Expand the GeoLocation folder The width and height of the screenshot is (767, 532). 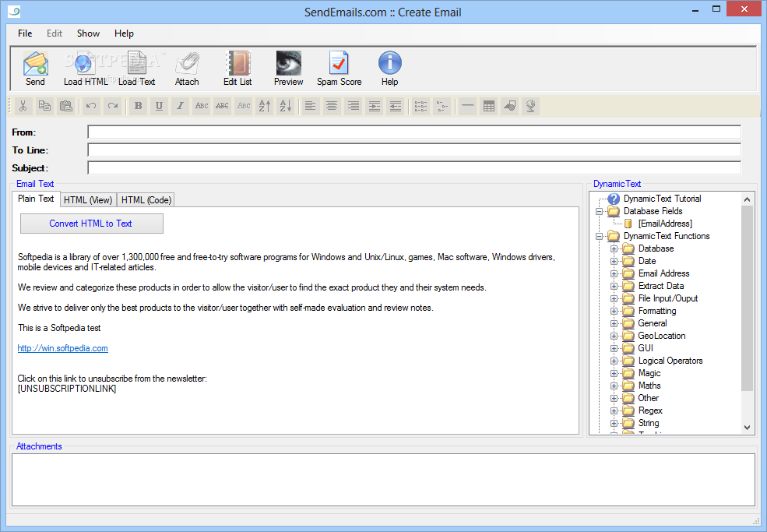(614, 336)
